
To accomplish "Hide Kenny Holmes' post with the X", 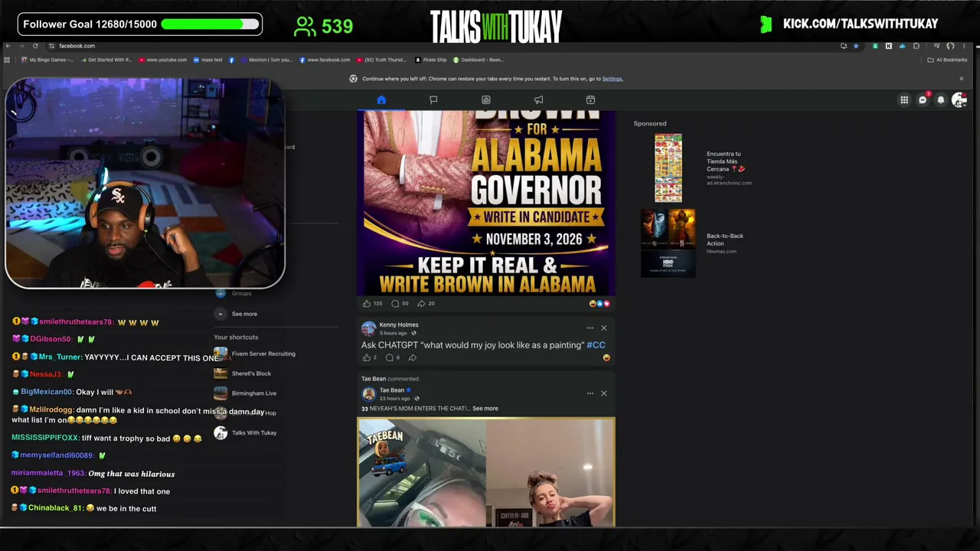I will tap(603, 328).
